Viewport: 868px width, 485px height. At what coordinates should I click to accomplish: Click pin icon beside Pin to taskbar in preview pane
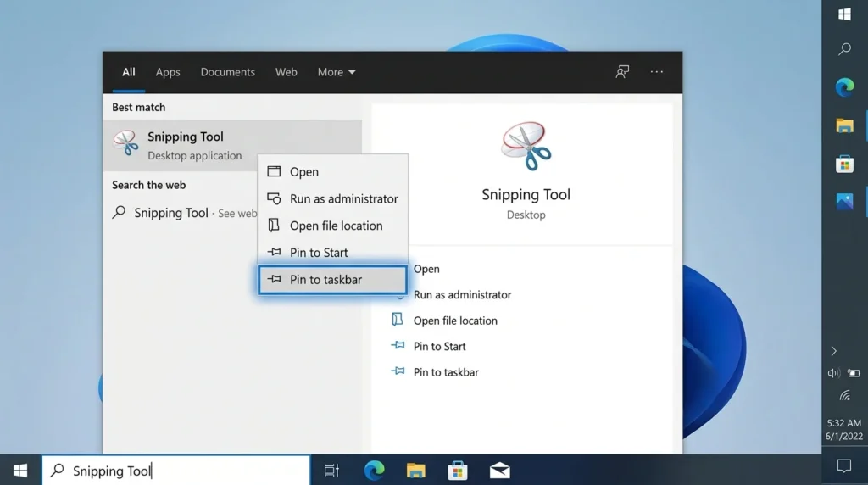click(x=398, y=371)
